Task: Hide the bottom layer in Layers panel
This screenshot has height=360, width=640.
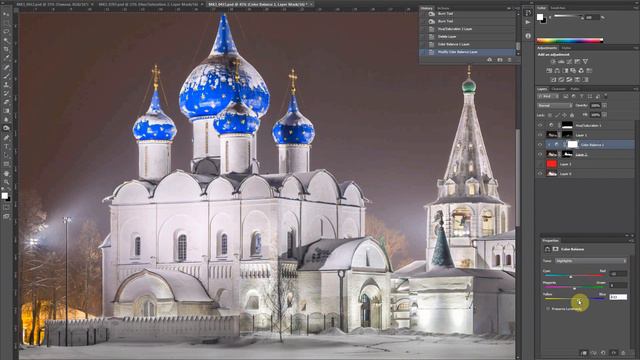Action: coord(540,174)
